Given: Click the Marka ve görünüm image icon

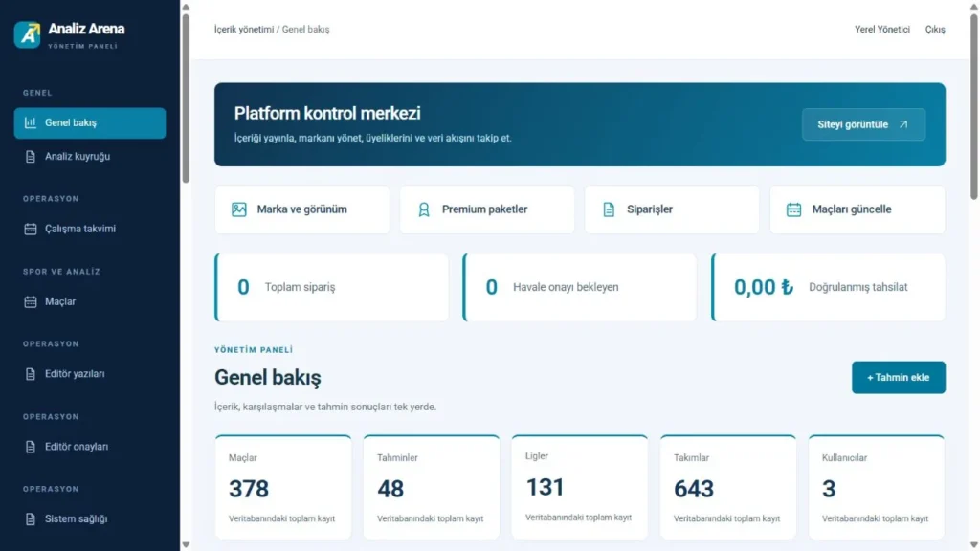Looking at the screenshot, I should tap(238, 209).
